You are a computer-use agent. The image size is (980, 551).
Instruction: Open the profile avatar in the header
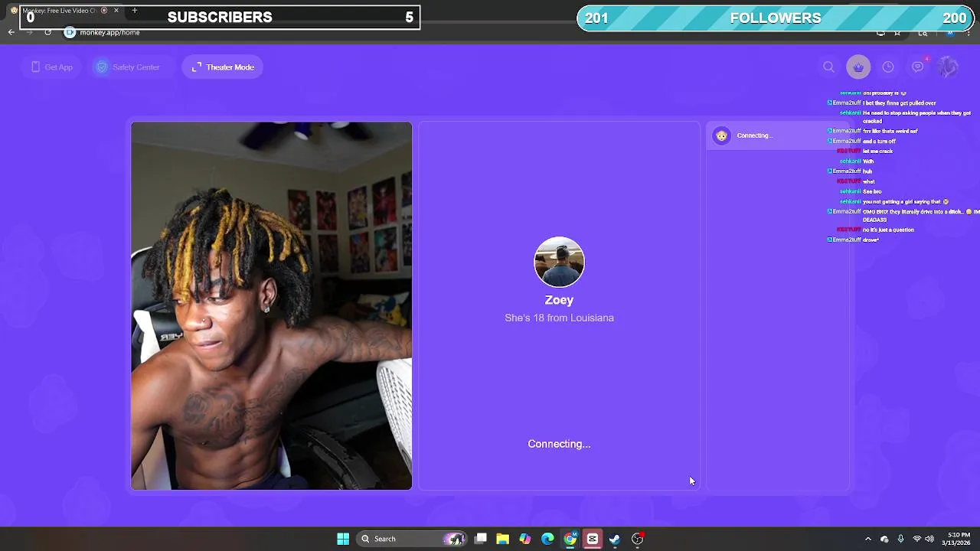coord(948,67)
